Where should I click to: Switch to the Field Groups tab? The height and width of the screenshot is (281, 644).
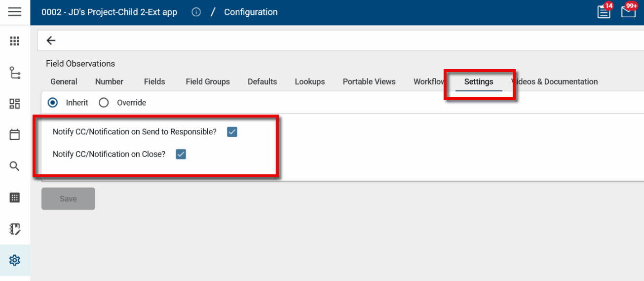pos(208,82)
